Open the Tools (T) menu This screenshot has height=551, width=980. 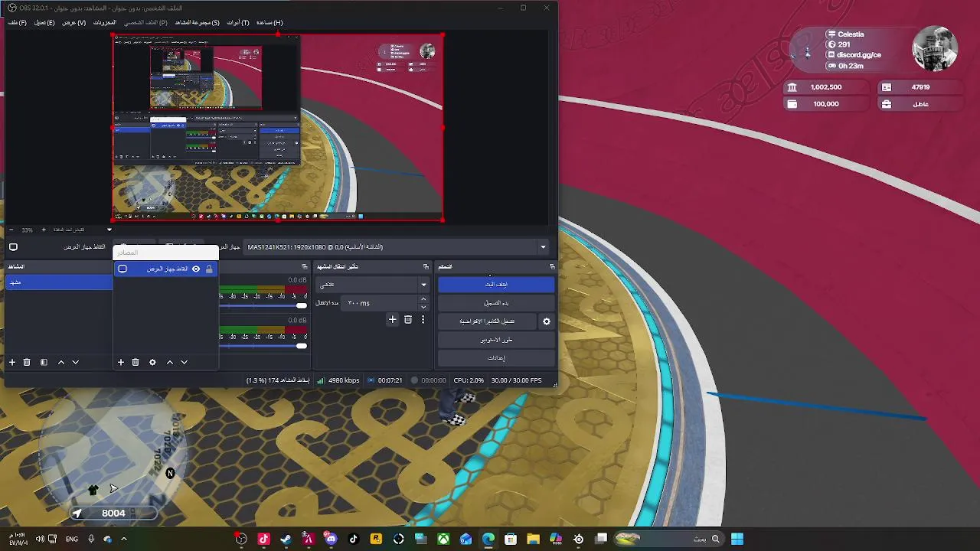238,22
